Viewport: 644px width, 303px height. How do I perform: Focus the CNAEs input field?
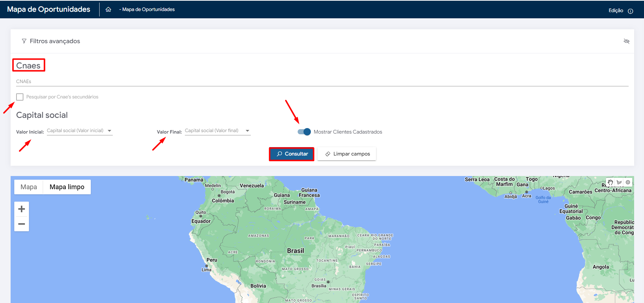(322, 82)
